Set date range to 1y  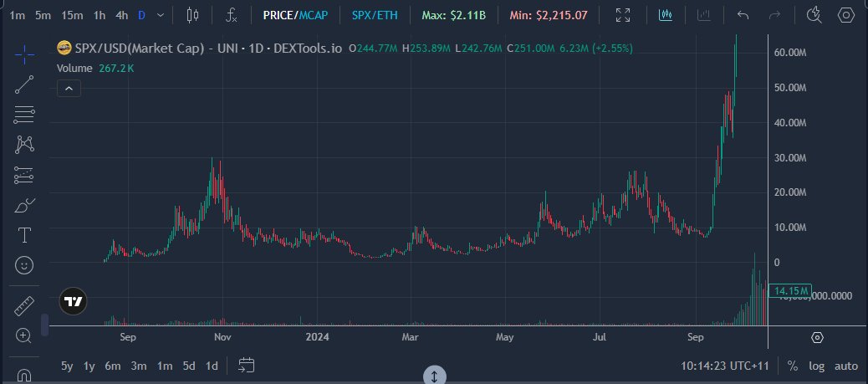click(x=89, y=366)
